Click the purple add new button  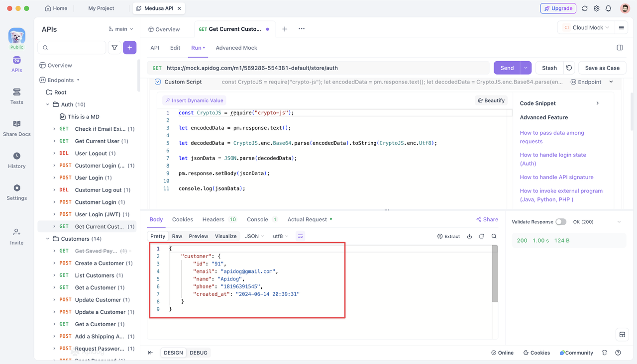(130, 48)
